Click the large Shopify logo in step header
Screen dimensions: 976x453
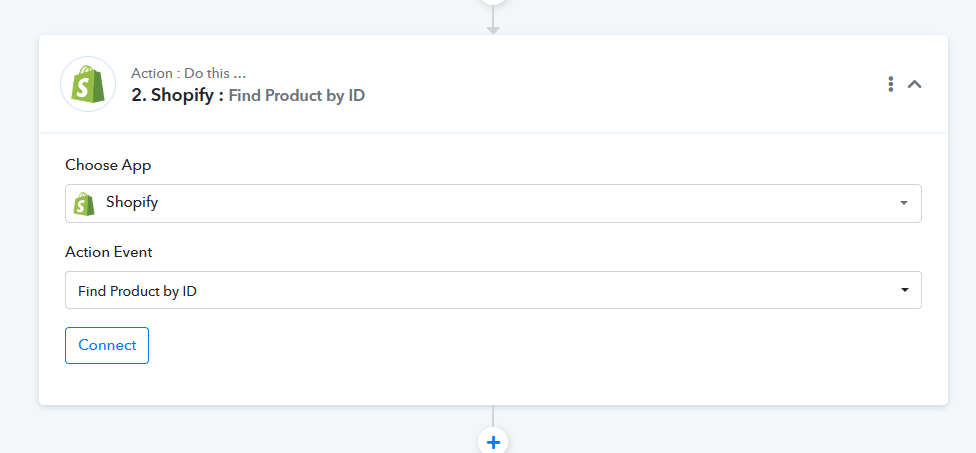tap(88, 84)
